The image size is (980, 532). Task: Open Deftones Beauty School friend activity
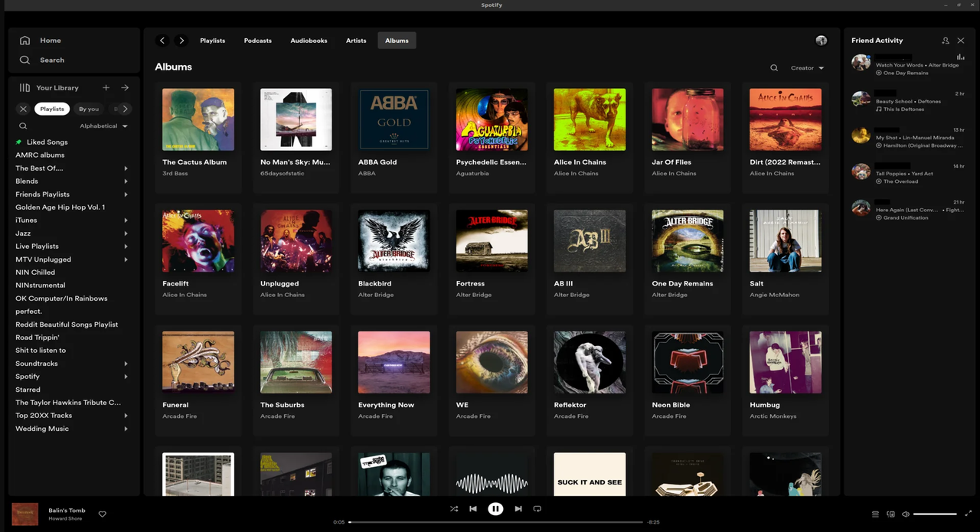pyautogui.click(x=907, y=101)
